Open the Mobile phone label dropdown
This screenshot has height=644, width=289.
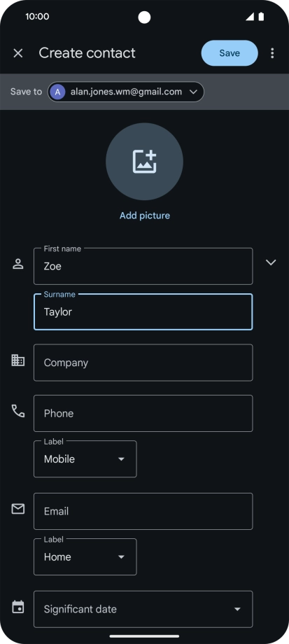tap(85, 458)
